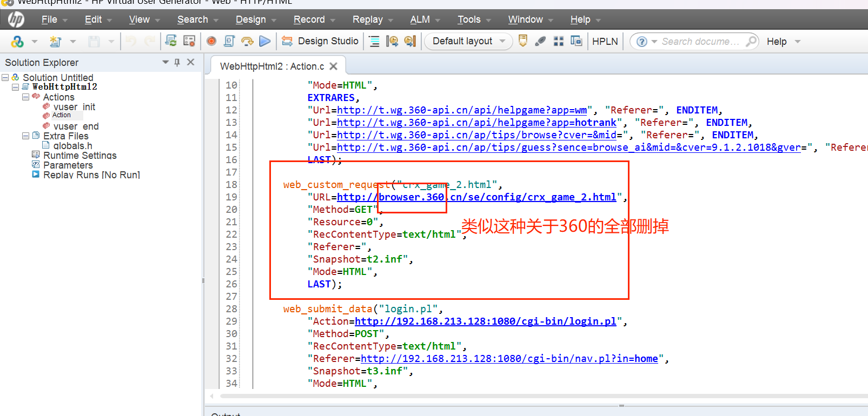
Task: Pin the Solution Explorer panel
Action: tap(177, 62)
